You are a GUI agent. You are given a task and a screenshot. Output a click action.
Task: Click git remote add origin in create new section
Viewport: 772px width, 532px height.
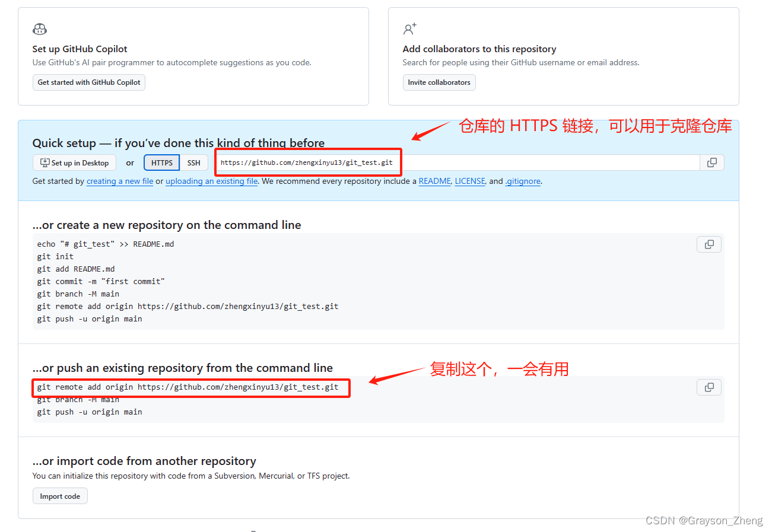pyautogui.click(x=188, y=306)
